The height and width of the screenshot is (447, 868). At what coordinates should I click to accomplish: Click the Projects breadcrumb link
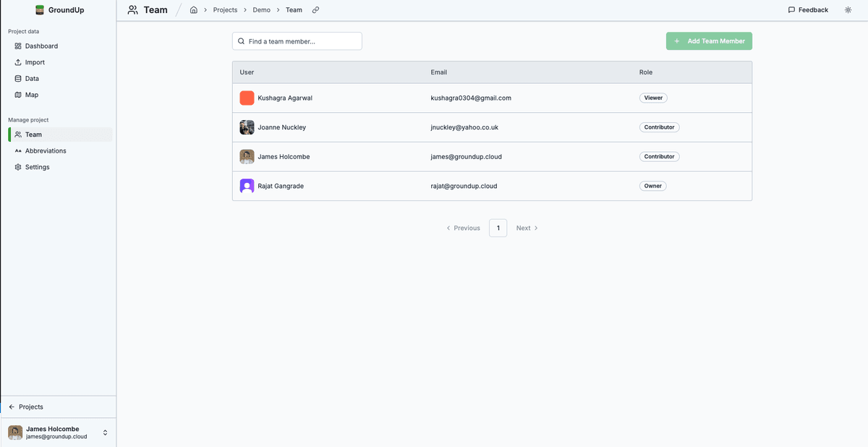[225, 10]
